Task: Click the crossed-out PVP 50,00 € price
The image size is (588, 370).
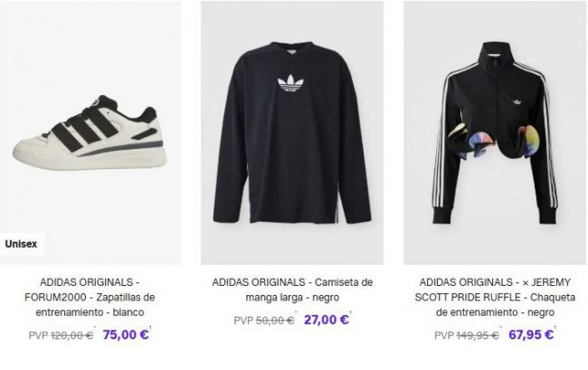Action: [x=264, y=320]
